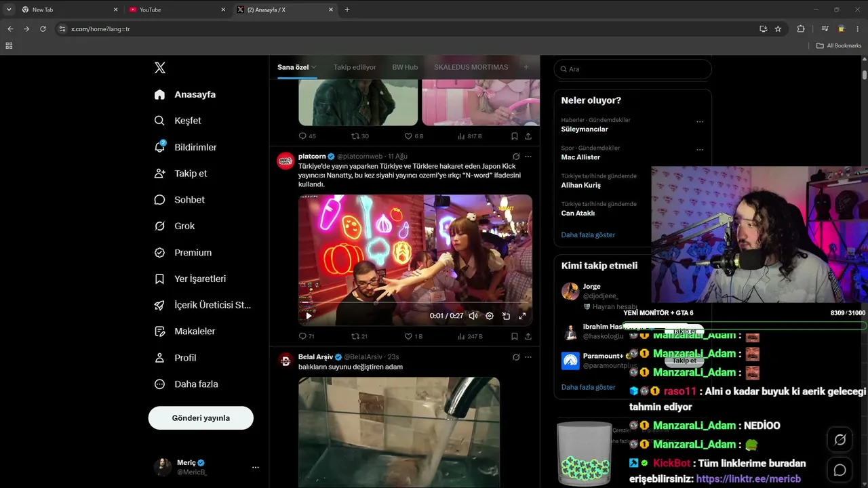
Task: Reply to the platcorn post with 71 replies
Action: (x=307, y=336)
